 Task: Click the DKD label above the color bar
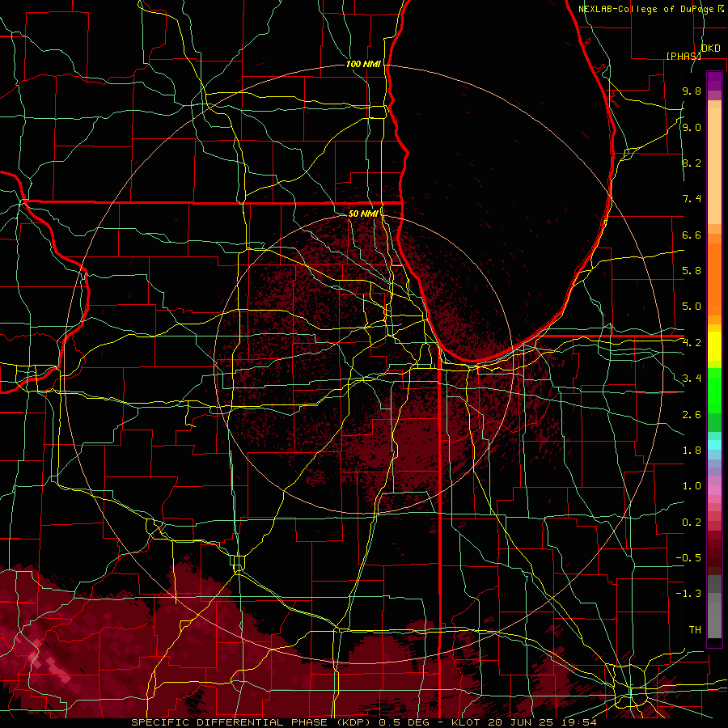pyautogui.click(x=711, y=49)
